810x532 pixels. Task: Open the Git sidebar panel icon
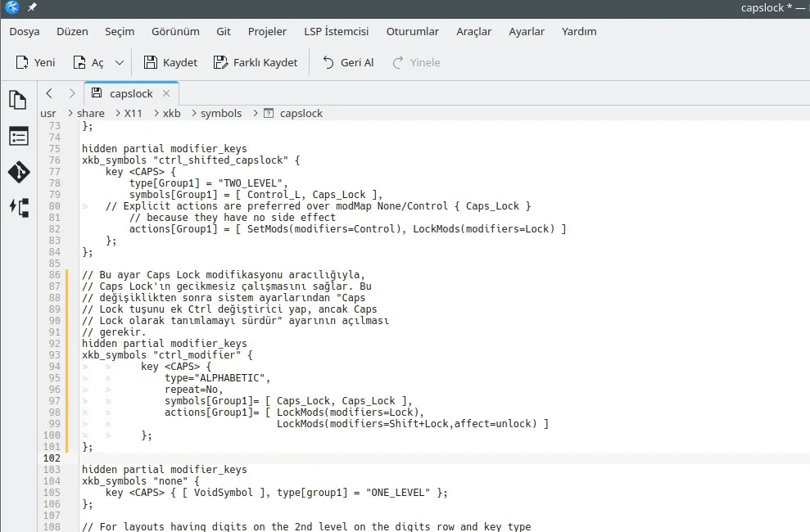(x=19, y=173)
